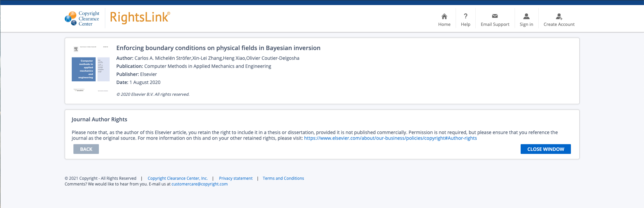644x208 pixels.
Task: Open the Terms and Conditions footer link
Action: [283, 178]
